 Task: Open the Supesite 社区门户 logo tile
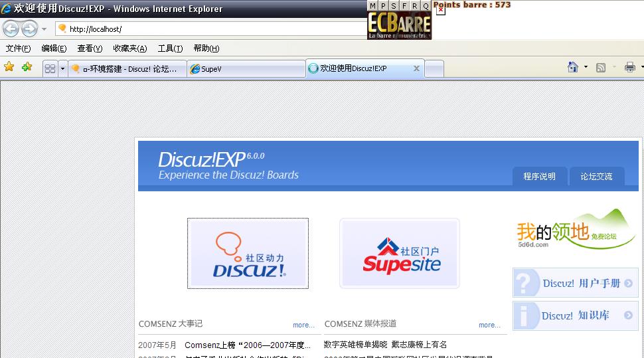click(400, 253)
